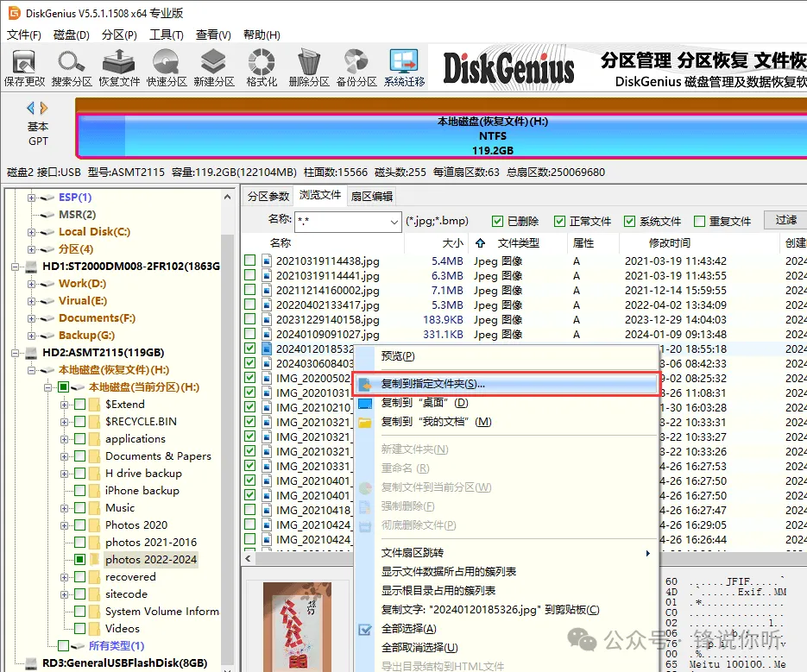Open the 工具(T) menu
This screenshot has width=807, height=672.
167,35
